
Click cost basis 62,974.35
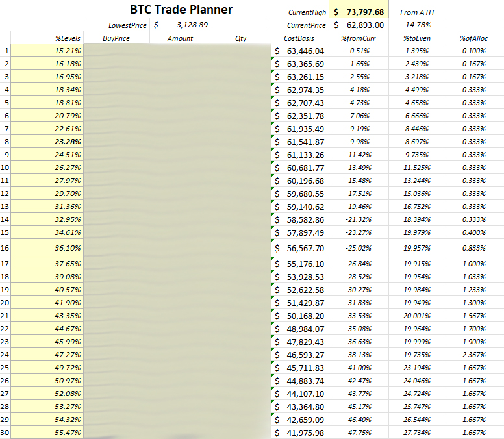(299, 90)
